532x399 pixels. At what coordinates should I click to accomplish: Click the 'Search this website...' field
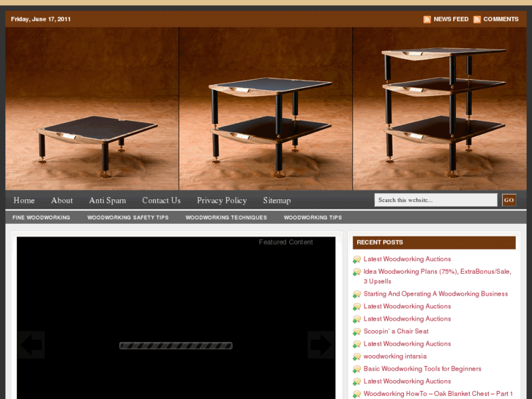click(436, 200)
